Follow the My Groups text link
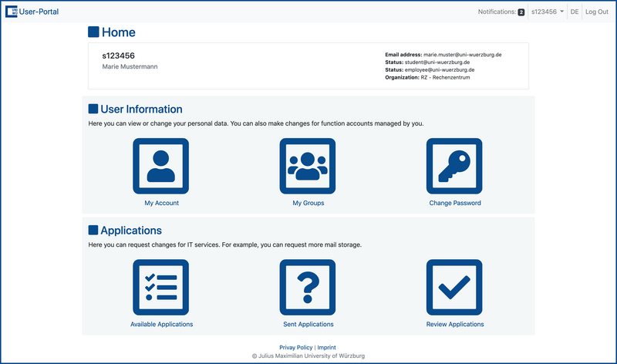Image resolution: width=617 pixels, height=364 pixels. (x=308, y=204)
